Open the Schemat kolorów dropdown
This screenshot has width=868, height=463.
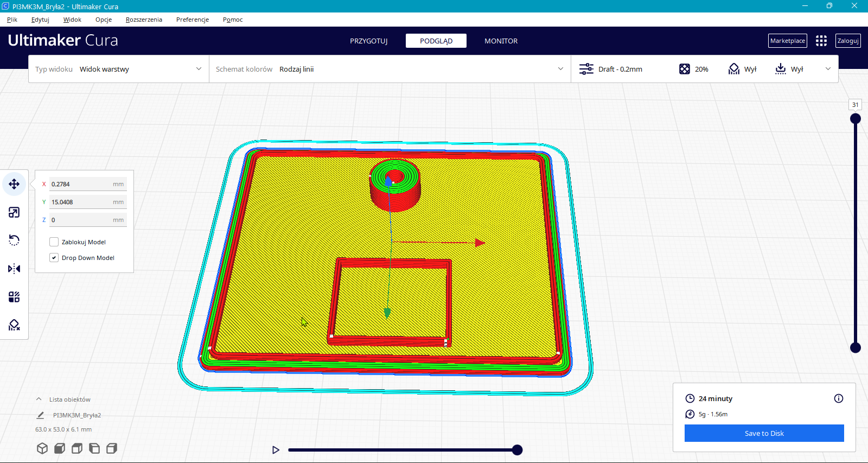click(x=390, y=69)
